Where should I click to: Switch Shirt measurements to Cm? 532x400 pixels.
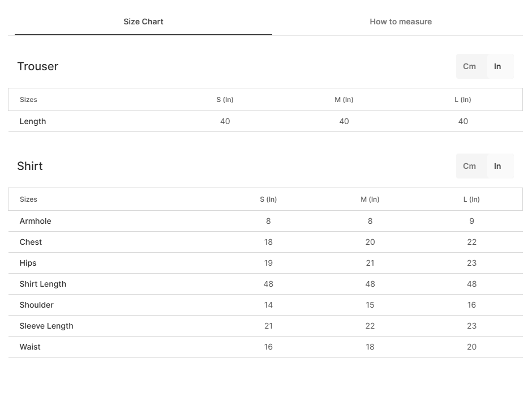coord(469,166)
